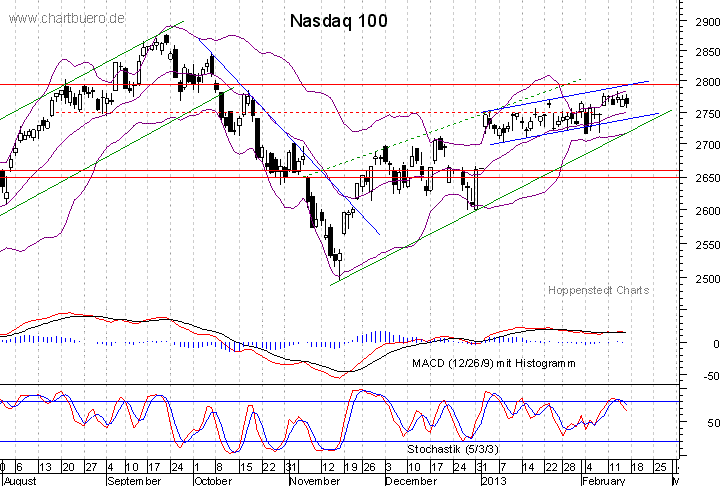The width and height of the screenshot is (723, 486).
Task: Click the 2500 price axis label
Action: click(x=708, y=279)
